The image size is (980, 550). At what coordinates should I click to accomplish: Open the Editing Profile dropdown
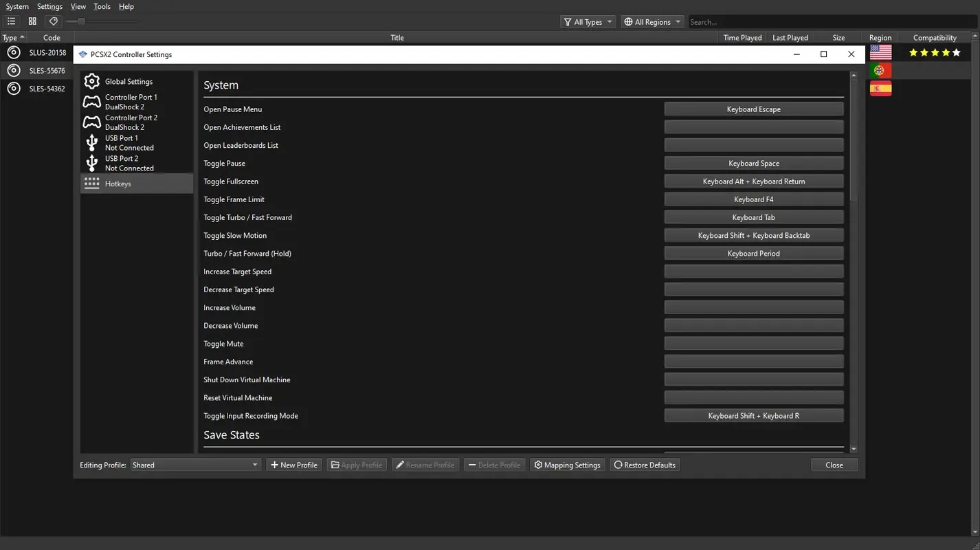point(195,465)
